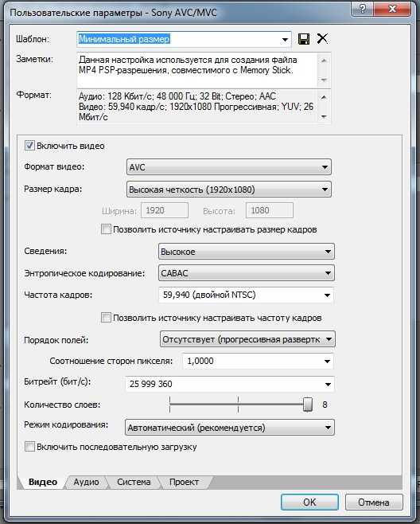This screenshot has height=524, width=420.
Task: Click the down arrow in the Формат scrollbar
Action: point(324,116)
